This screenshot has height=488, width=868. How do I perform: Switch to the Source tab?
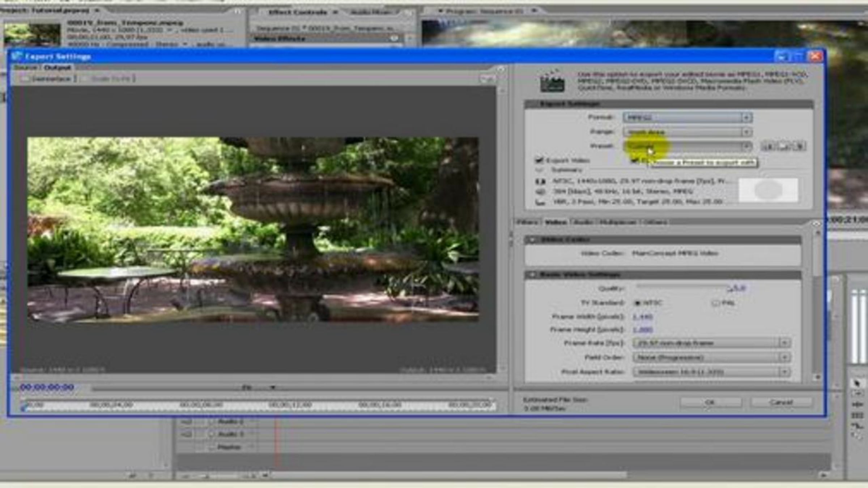click(x=25, y=68)
